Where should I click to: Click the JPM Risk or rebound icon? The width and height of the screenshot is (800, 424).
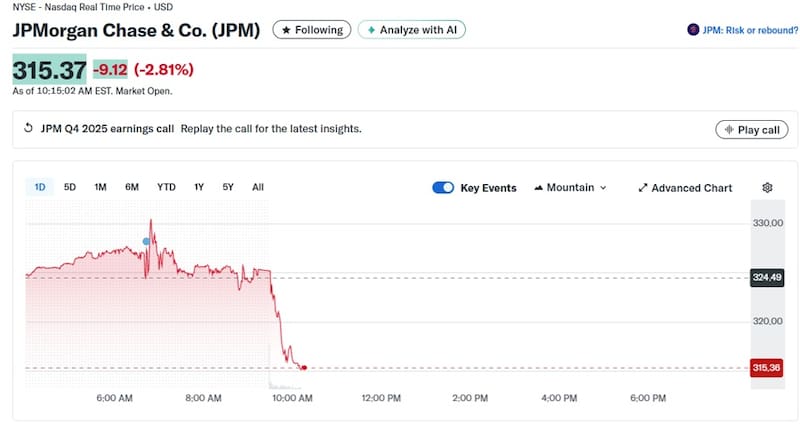click(692, 30)
